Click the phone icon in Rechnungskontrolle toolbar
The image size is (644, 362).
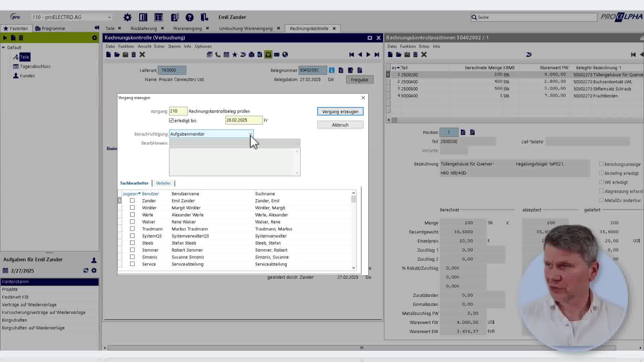pyautogui.click(x=218, y=55)
